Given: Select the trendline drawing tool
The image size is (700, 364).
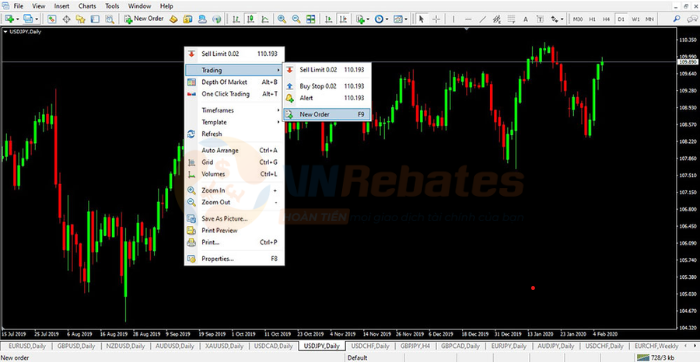Looking at the screenshot, I should pos(483,19).
